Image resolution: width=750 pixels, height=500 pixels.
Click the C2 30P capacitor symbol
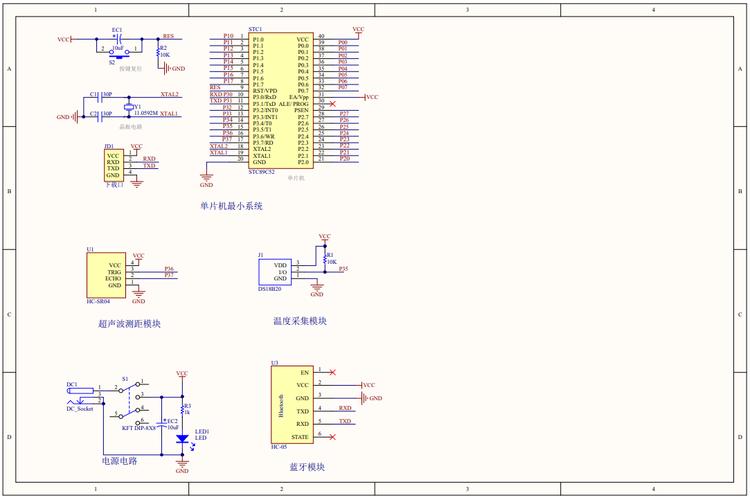point(100,117)
